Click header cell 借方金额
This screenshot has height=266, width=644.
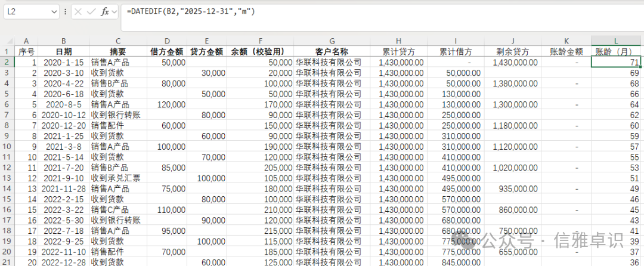[167, 52]
